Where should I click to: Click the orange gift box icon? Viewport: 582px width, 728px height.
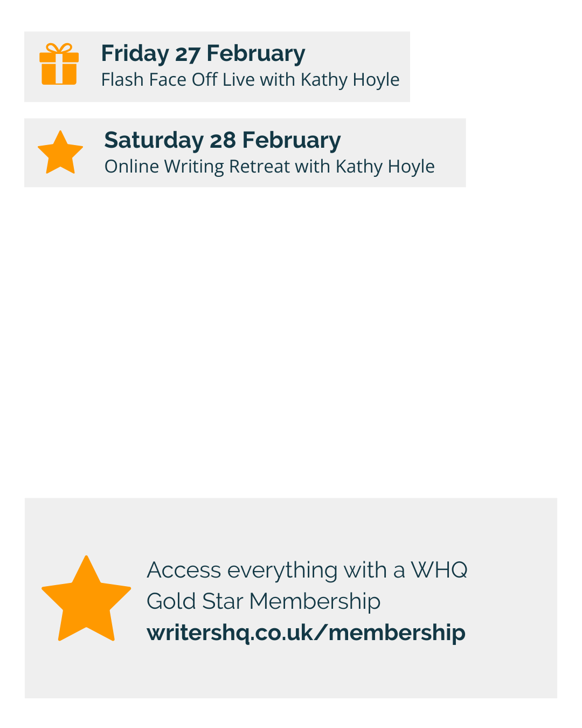click(x=59, y=64)
